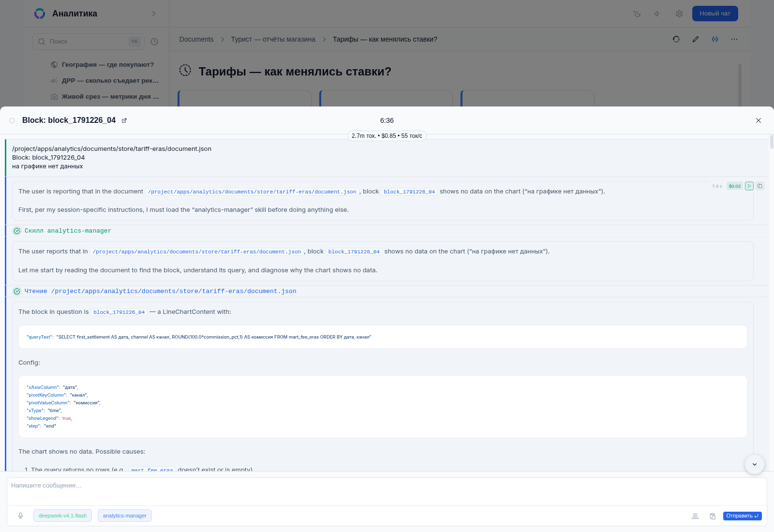Viewport: 774px width, 532px height.
Task: Click the stacked lines icon near Отправить
Action: [695, 516]
